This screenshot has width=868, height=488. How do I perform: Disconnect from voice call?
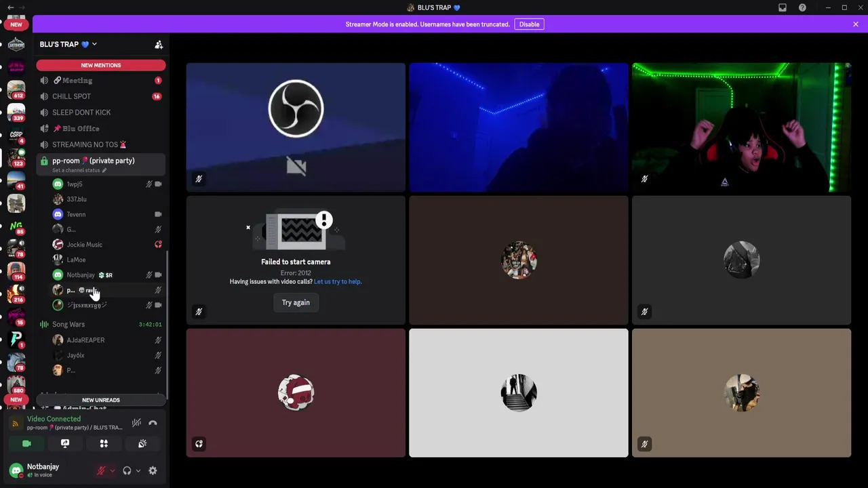click(153, 423)
